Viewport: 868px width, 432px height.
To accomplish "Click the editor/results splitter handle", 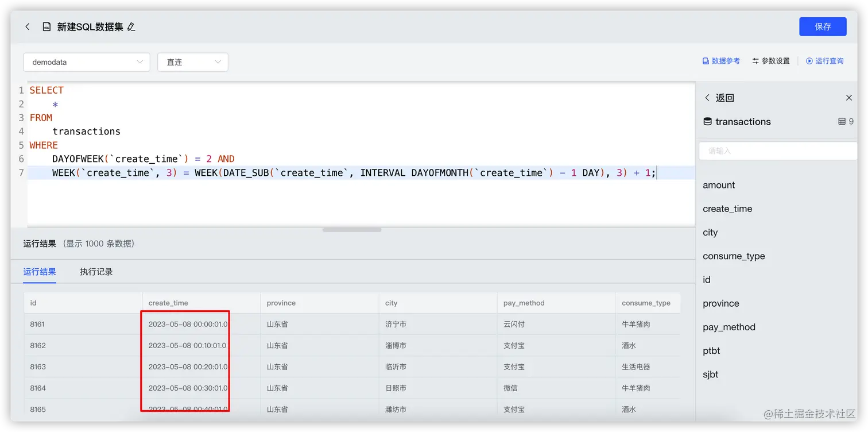I will click(x=352, y=229).
